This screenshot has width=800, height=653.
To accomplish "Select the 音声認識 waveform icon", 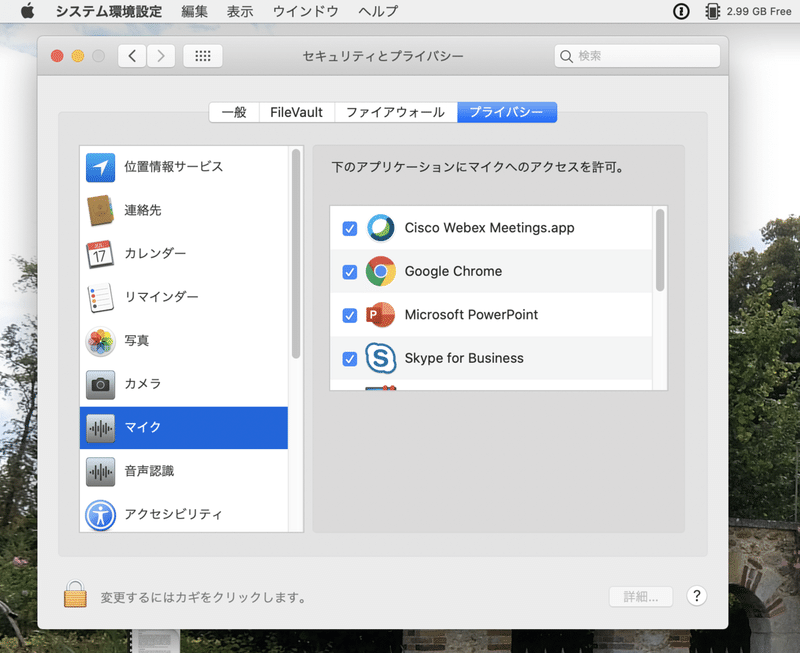I will pyautogui.click(x=101, y=472).
